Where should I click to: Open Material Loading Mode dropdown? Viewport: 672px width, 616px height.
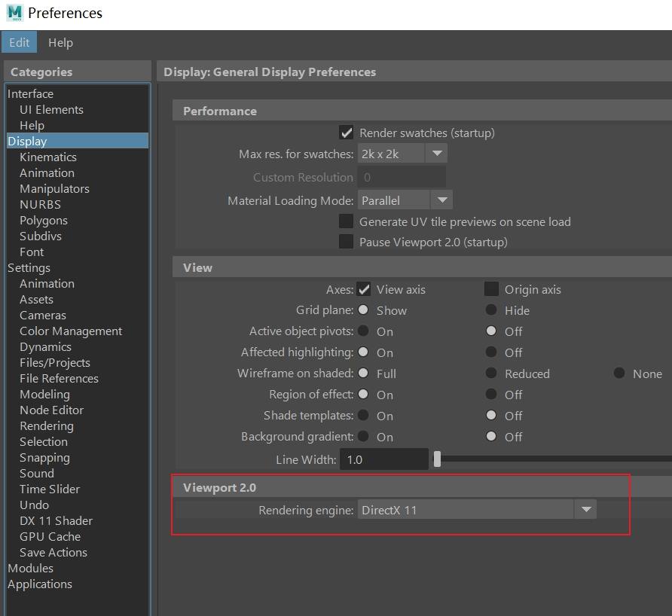click(405, 200)
